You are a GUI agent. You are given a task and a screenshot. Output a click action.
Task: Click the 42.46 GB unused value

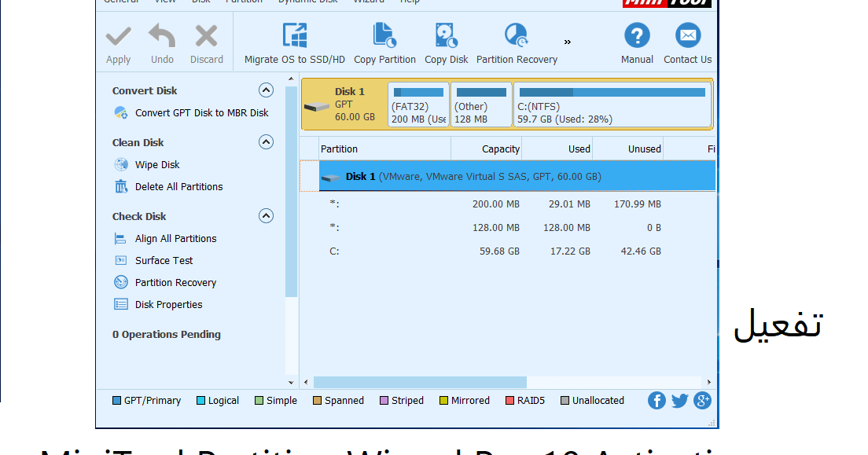tap(641, 251)
